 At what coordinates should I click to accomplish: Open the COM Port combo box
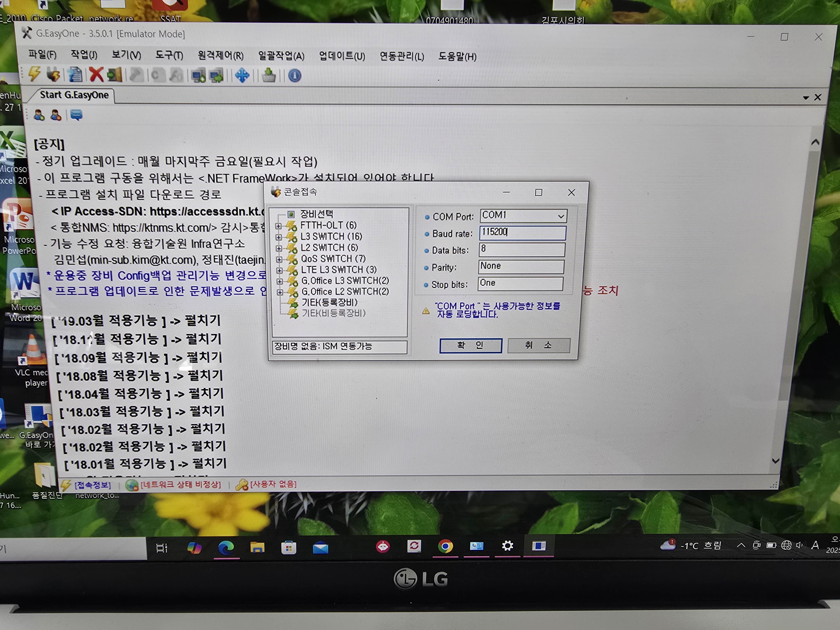point(524,216)
